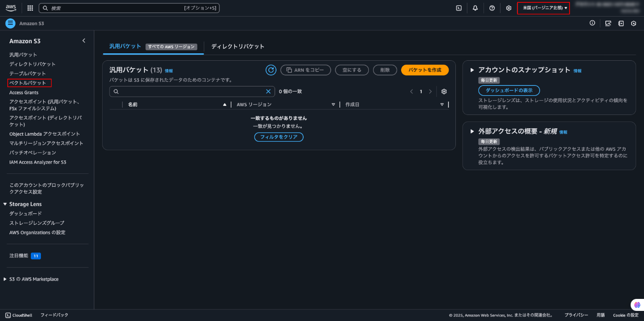Click 削除 button
Viewport: 644px width, 321px height.
click(x=385, y=70)
